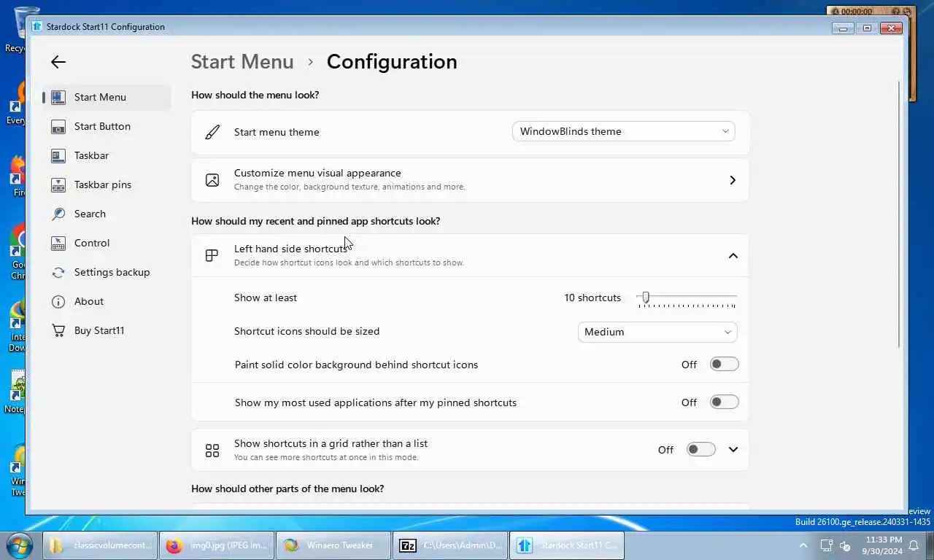Open the Start menu theme dropdown
This screenshot has height=560, width=934.
(624, 132)
